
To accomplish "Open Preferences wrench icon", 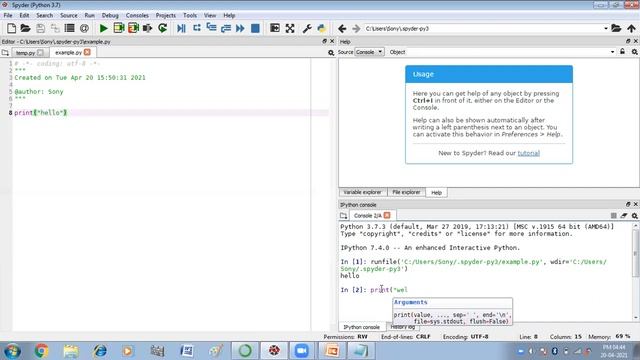I will click(x=307, y=28).
